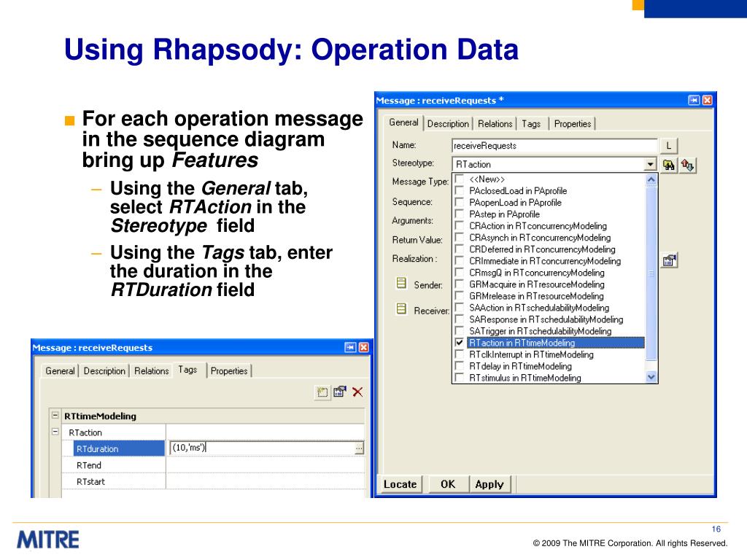747x560 pixels.
Task: Switch to Description tab in right dialog
Action: [448, 124]
